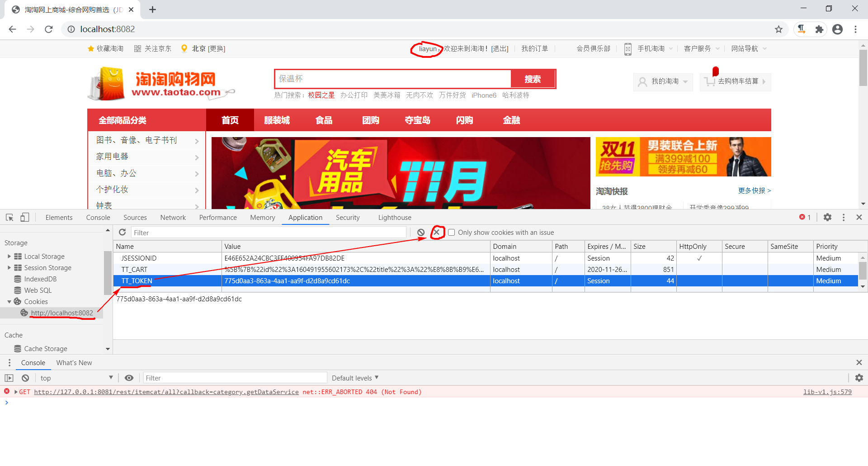Screen dimensions: 868x466
Task: Toggle the device toolbar icon
Action: [x=25, y=218]
